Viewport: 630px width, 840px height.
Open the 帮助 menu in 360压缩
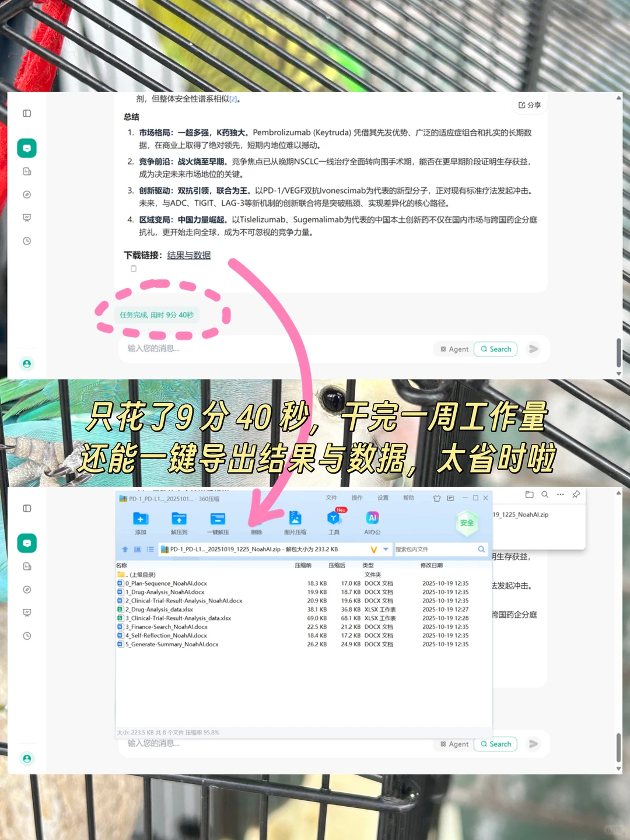tap(408, 498)
